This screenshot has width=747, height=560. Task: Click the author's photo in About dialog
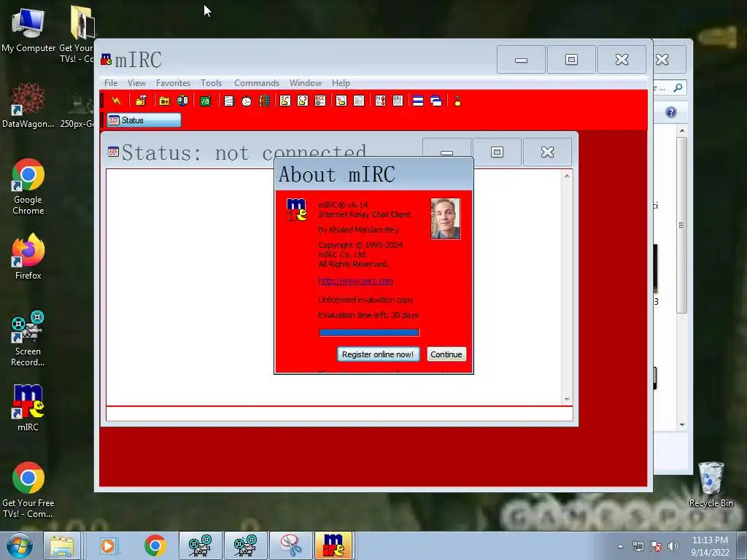(x=446, y=219)
